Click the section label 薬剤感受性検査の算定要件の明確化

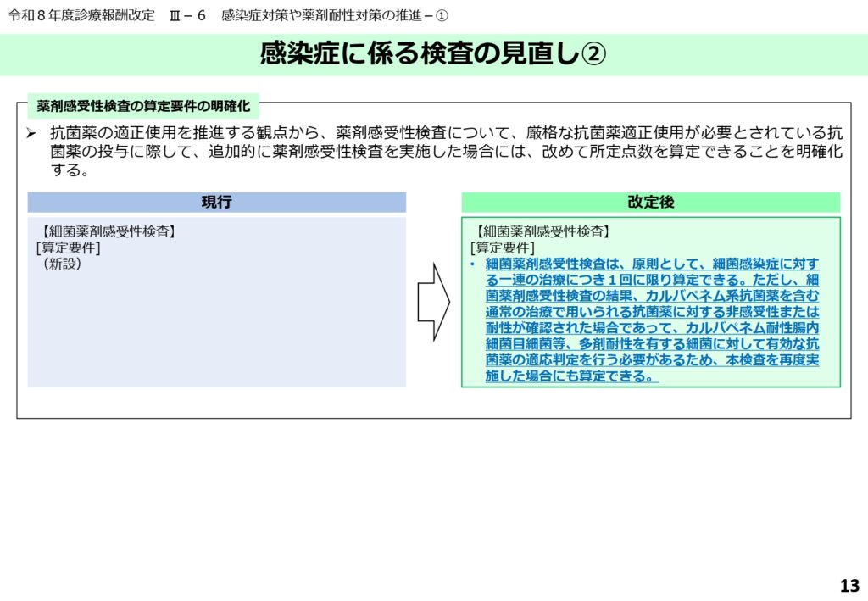tap(143, 106)
